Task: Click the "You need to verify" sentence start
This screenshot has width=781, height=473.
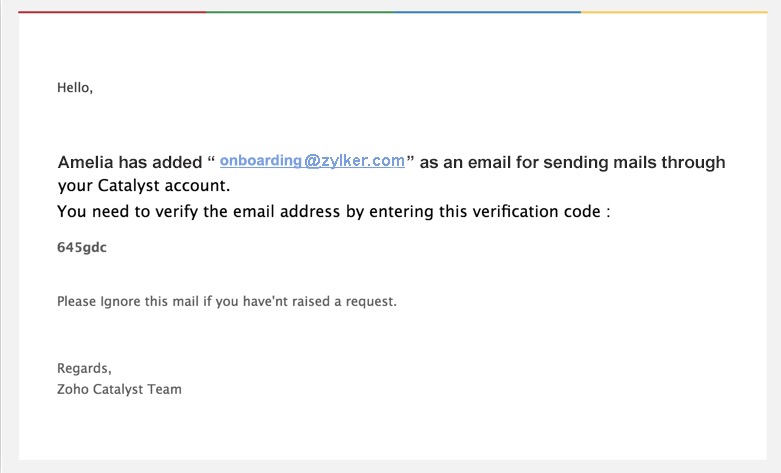Action: (124, 212)
